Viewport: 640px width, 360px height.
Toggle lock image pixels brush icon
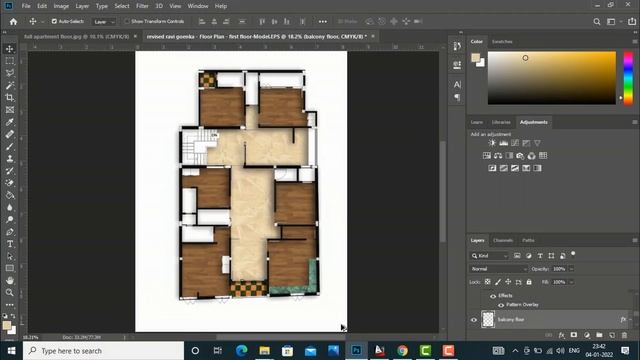point(498,282)
